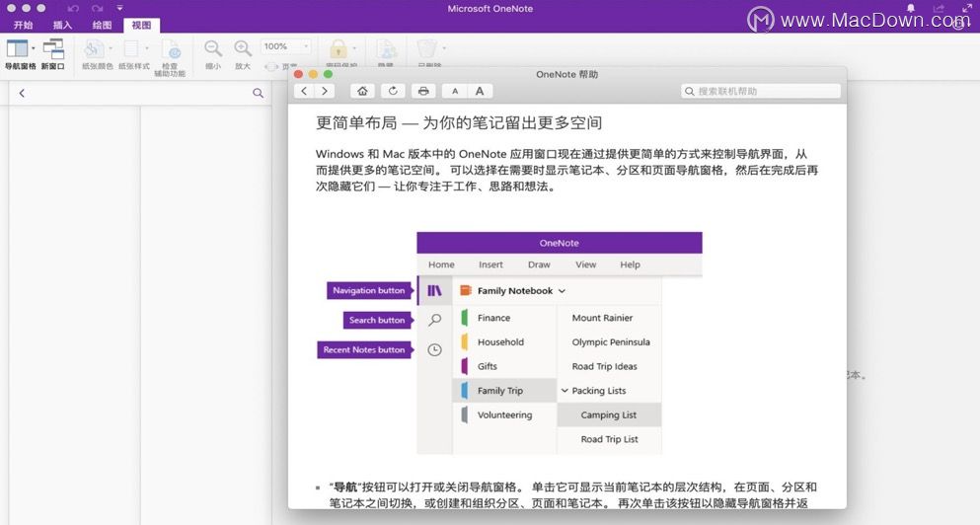Open the Quick Access Toolbar customize dropdown

119,8
